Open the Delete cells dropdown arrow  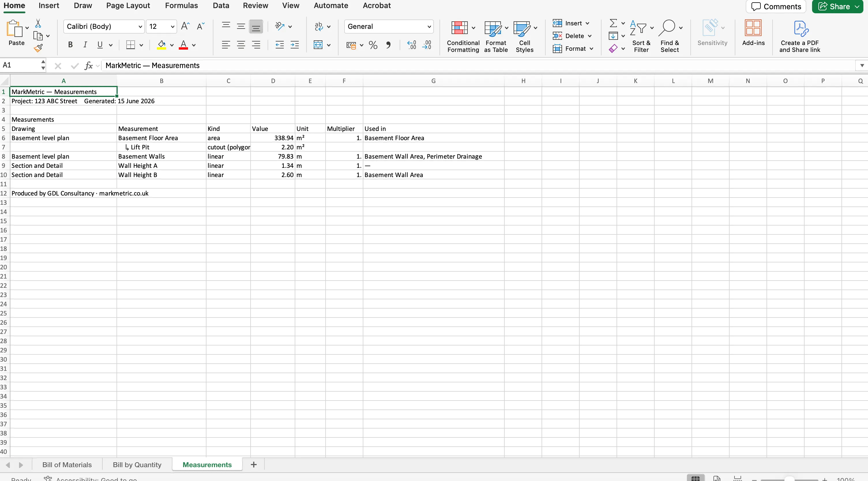point(590,36)
